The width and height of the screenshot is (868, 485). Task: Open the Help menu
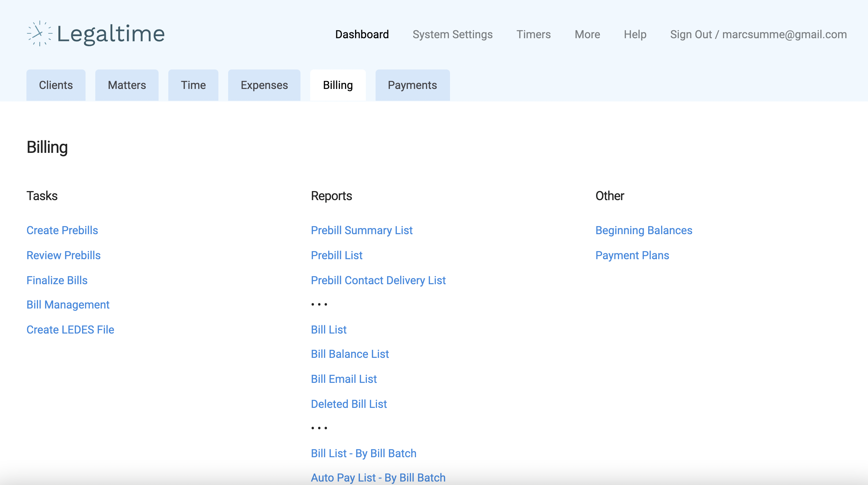click(635, 34)
